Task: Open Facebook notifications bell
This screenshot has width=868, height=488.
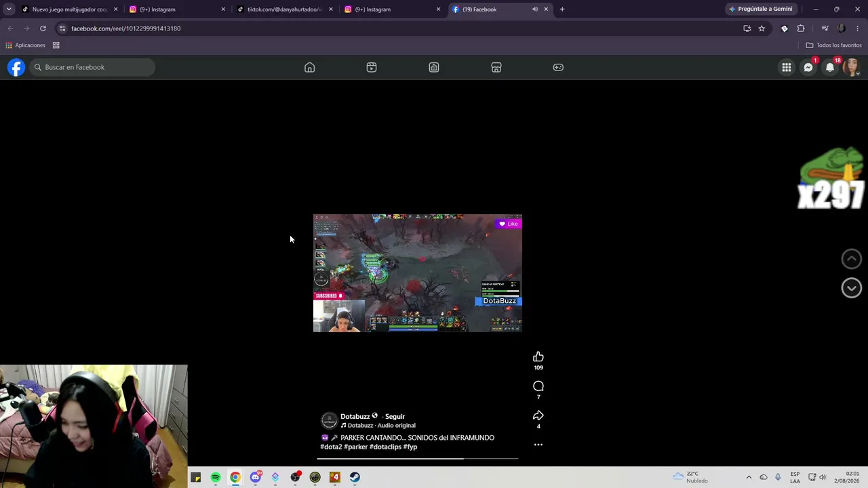Action: pyautogui.click(x=830, y=67)
